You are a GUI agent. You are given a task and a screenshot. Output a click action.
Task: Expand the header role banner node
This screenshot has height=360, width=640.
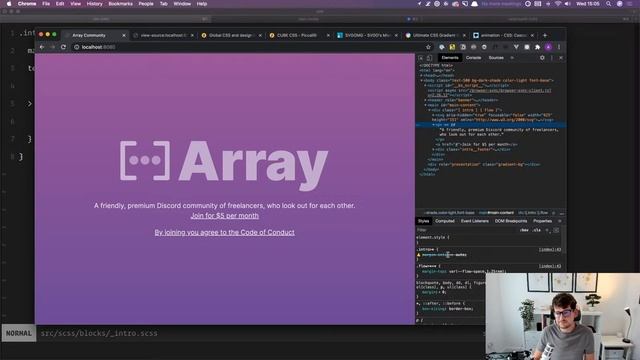(425, 100)
